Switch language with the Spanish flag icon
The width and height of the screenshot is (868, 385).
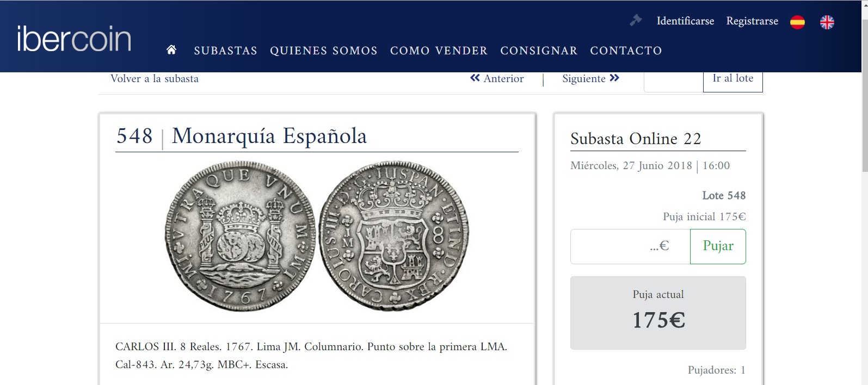point(797,22)
